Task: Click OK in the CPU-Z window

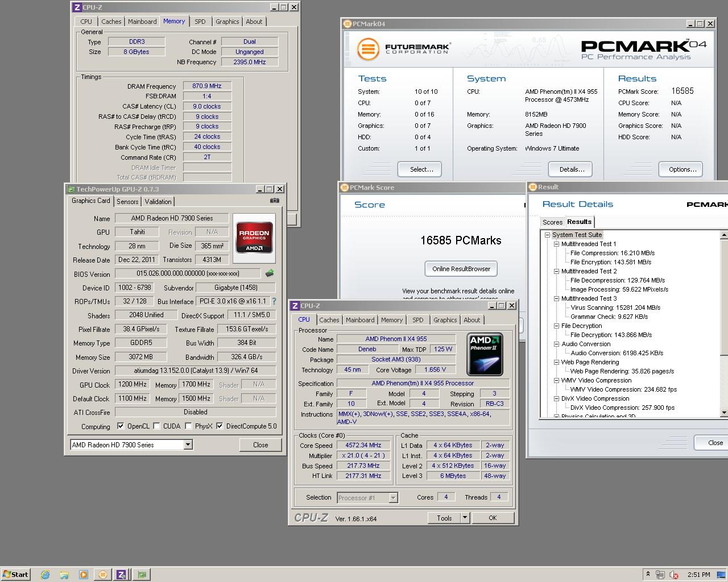Action: [493, 518]
